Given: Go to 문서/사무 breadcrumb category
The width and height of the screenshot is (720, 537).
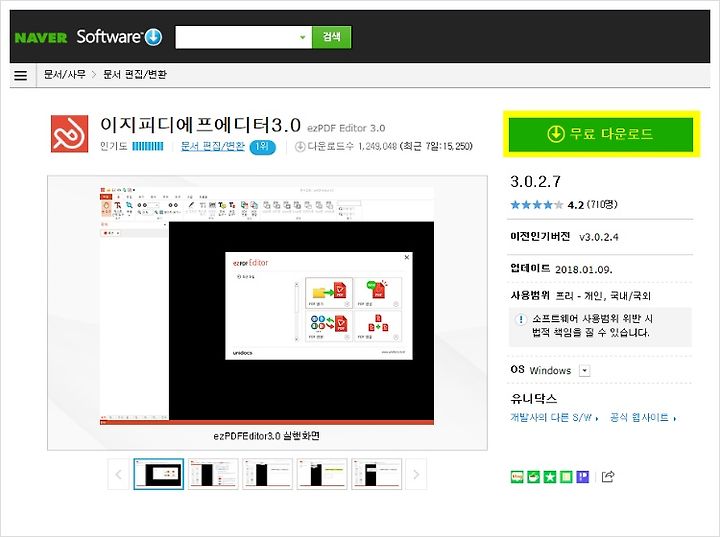Looking at the screenshot, I should (x=65, y=74).
